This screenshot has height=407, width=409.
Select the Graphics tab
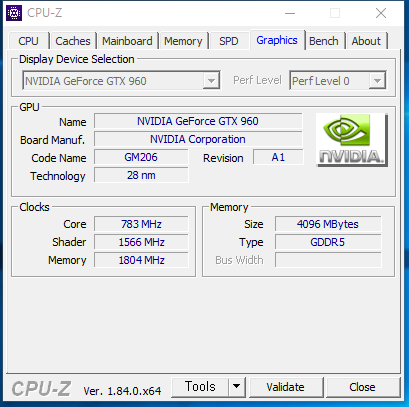tap(277, 40)
